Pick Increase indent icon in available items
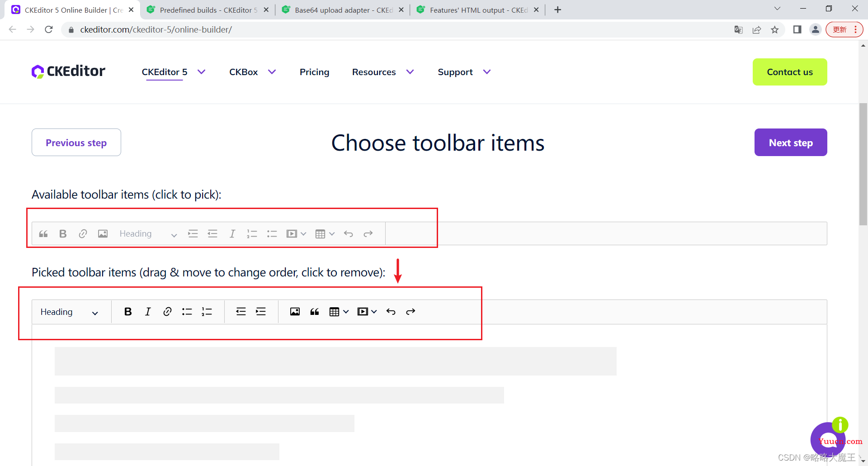 click(193, 234)
